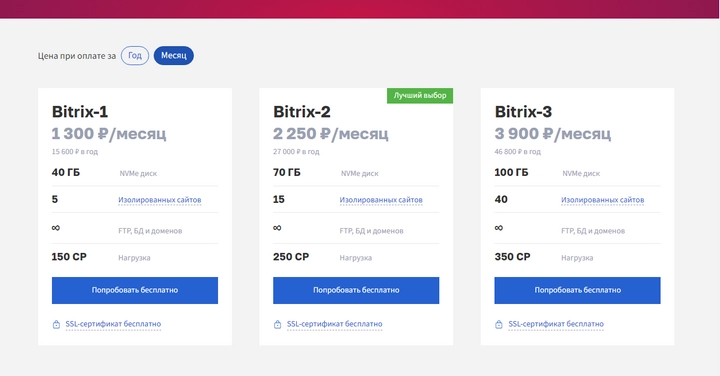The height and width of the screenshot is (376, 720).
Task: Click Нагрузка label in Bitrix-1 card
Action: [x=134, y=258]
